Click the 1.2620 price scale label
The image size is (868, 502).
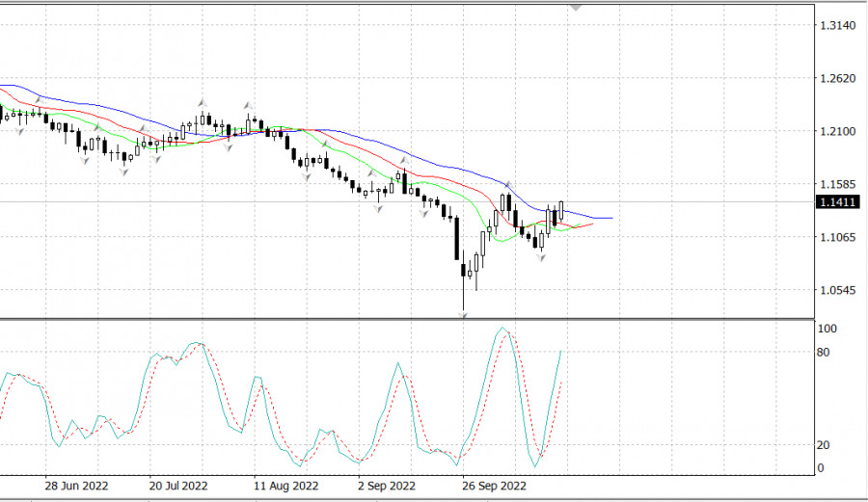[x=836, y=78]
